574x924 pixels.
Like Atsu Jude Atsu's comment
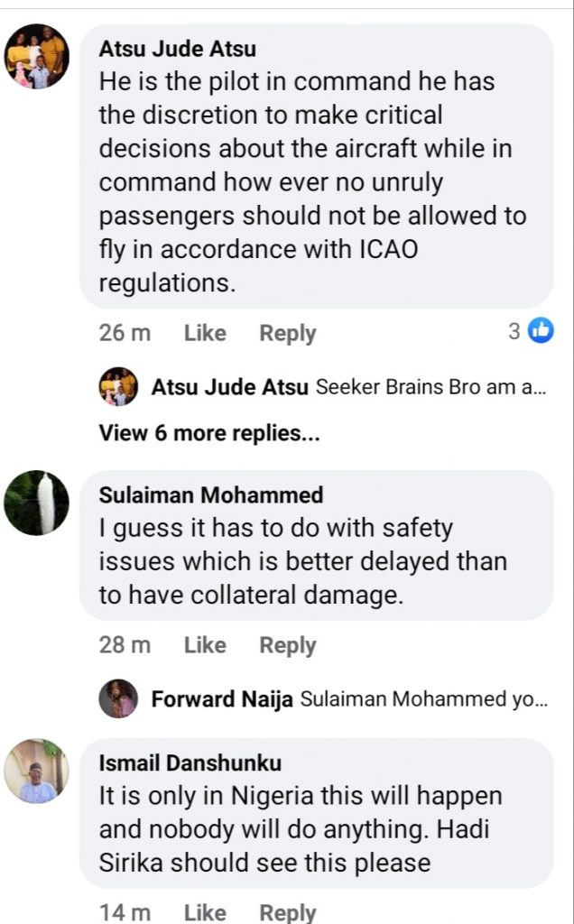tap(205, 333)
